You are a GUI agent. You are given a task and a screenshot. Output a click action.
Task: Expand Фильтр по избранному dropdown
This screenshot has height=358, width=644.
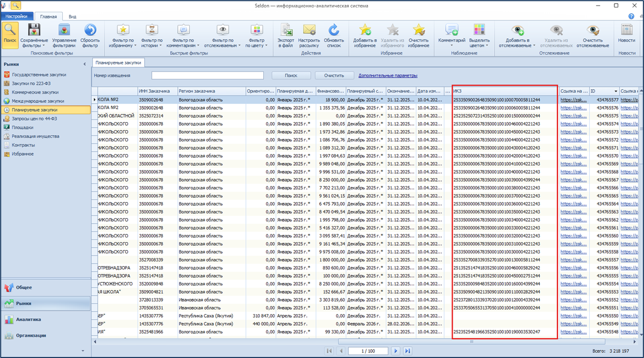tap(123, 35)
